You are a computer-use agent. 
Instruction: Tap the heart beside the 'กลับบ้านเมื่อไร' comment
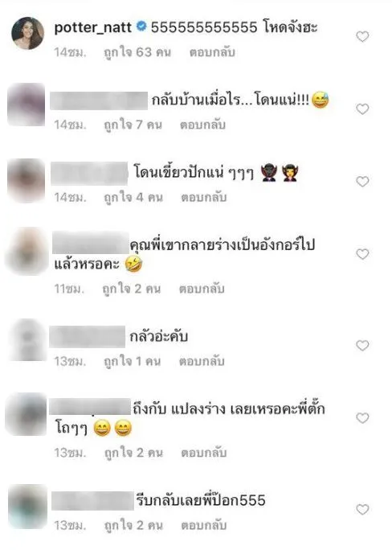pyautogui.click(x=362, y=109)
